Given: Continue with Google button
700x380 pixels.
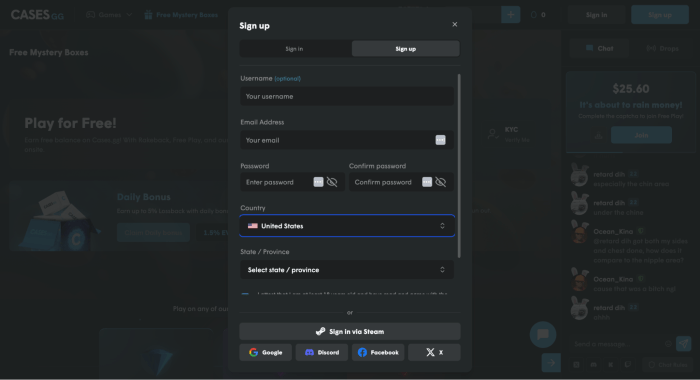Looking at the screenshot, I should pyautogui.click(x=266, y=352).
